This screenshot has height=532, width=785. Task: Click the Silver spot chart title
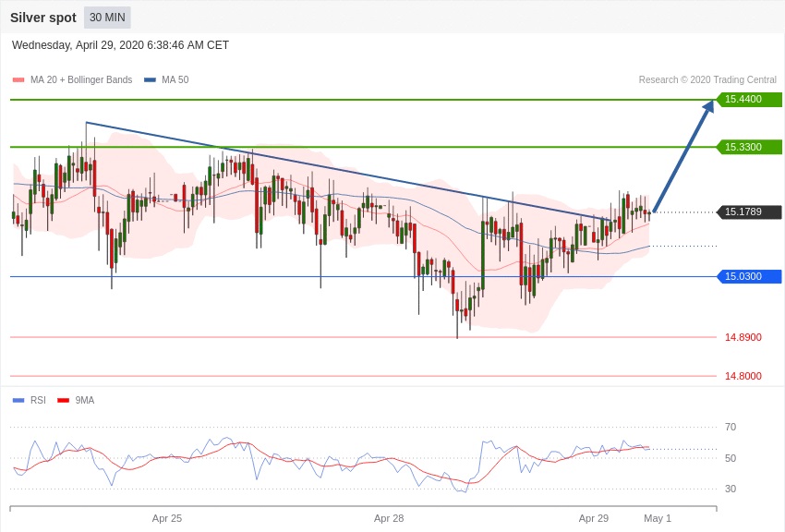coord(43,18)
